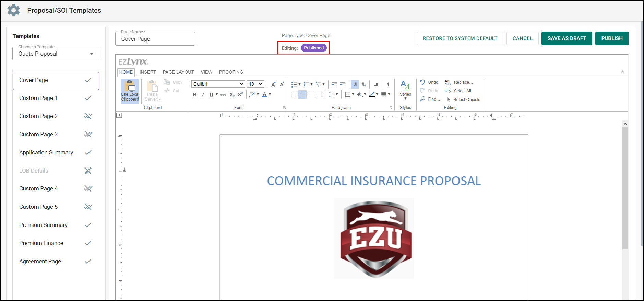The image size is (644, 301).
Task: Expand the bullet list style dropdown
Action: (299, 84)
